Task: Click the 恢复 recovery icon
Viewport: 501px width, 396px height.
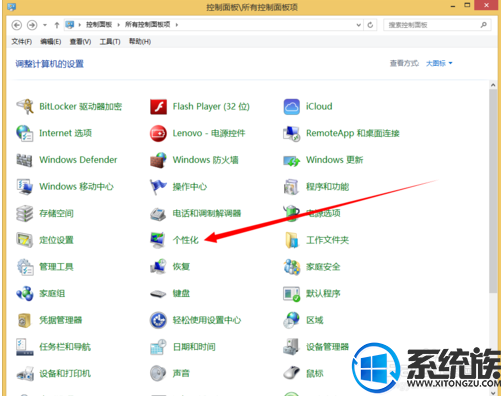Action: click(158, 266)
